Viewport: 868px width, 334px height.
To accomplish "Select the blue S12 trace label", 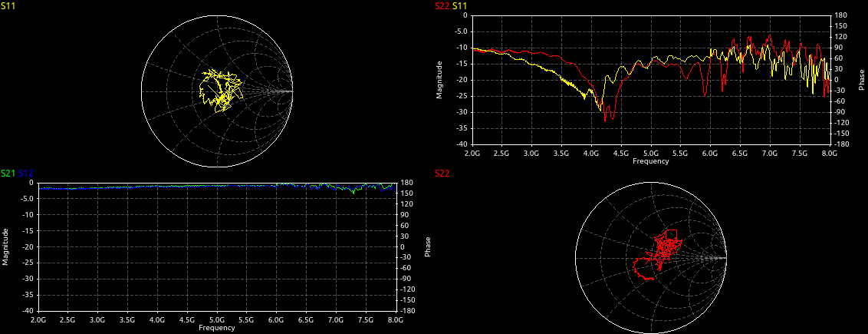I will pyautogui.click(x=25, y=174).
